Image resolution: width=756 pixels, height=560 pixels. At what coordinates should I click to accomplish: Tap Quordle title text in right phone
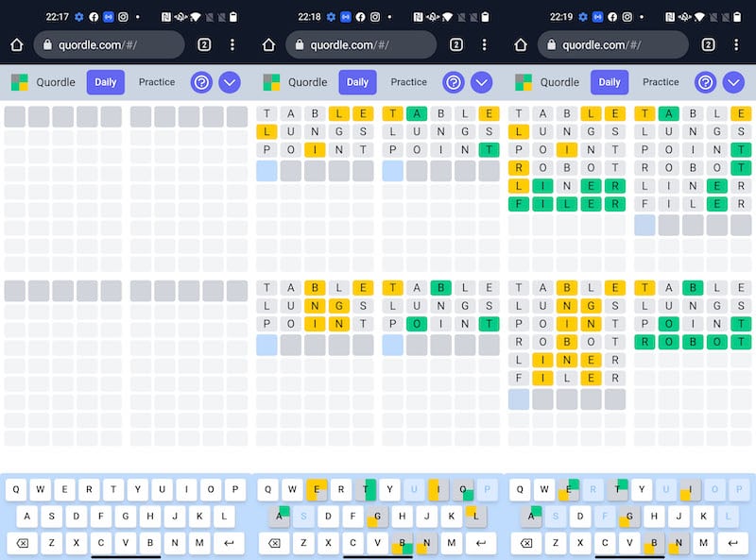click(559, 82)
